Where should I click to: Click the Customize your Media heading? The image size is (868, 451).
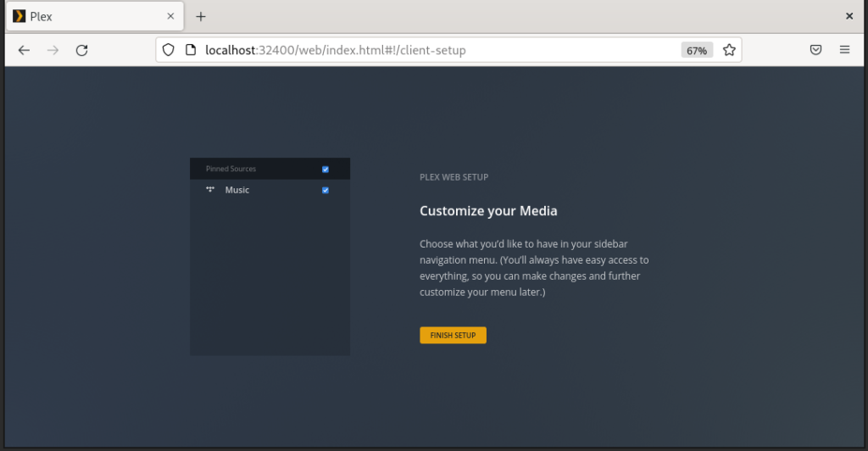click(x=488, y=211)
